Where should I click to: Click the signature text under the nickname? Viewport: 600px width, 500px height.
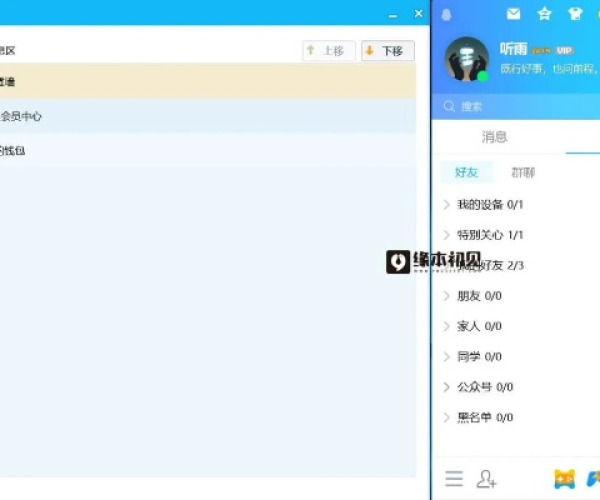(x=549, y=69)
